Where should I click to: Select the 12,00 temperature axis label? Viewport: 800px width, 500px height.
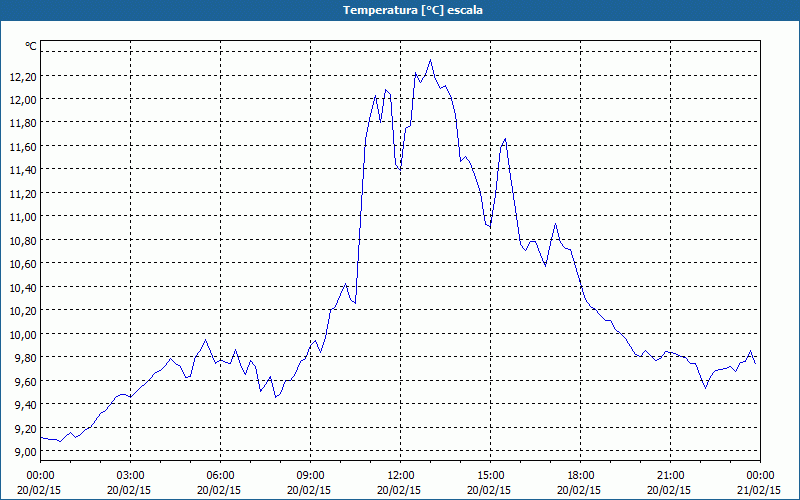pyautogui.click(x=23, y=100)
